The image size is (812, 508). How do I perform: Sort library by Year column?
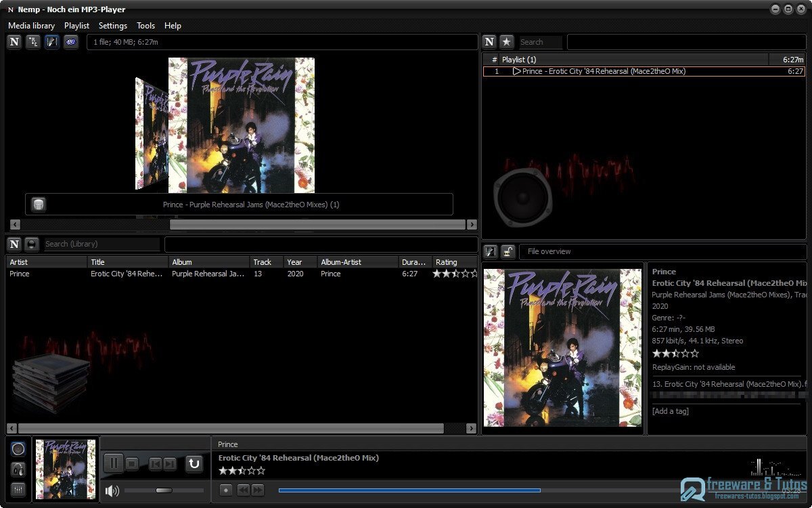click(300, 262)
